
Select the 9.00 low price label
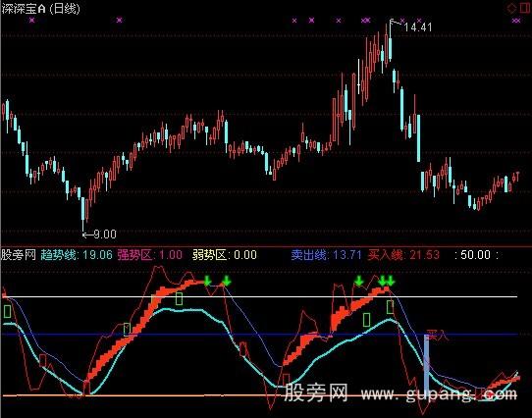click(105, 235)
